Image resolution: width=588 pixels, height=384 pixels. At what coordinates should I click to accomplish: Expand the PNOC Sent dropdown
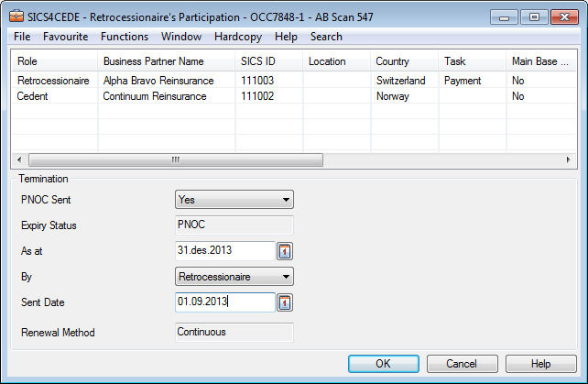[234, 200]
